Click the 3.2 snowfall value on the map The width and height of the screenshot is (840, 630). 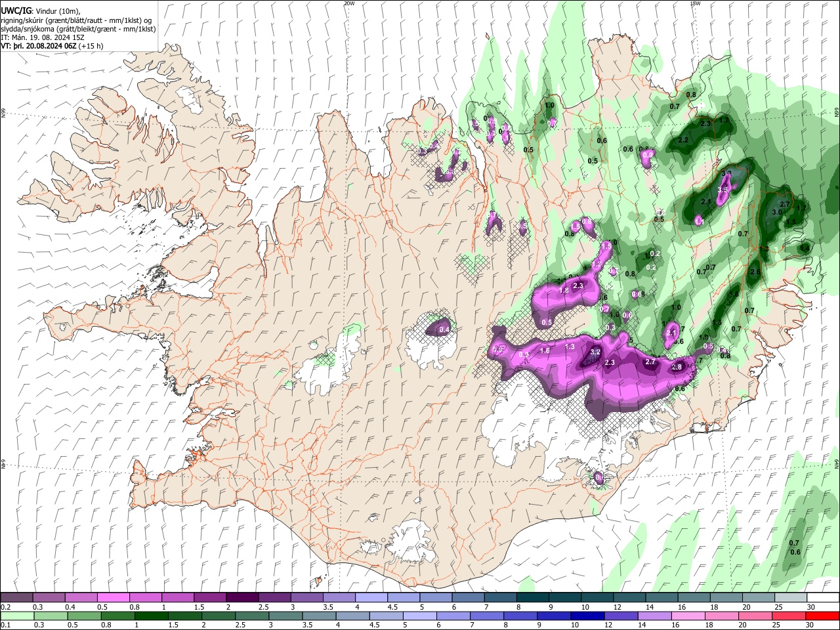[x=595, y=352]
